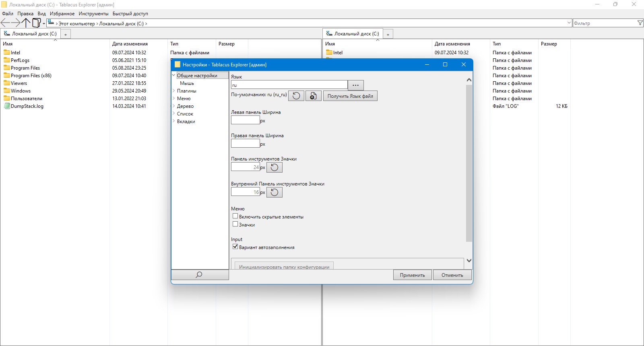This screenshot has width=644, height=346.
Task: Click the Применить button
Action: pos(413,275)
